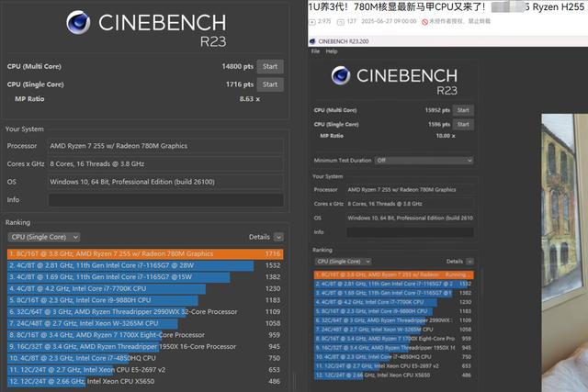The width and height of the screenshot is (588, 392).
Task: Click the 8.63 x MP Ratio value
Action: tap(250, 99)
